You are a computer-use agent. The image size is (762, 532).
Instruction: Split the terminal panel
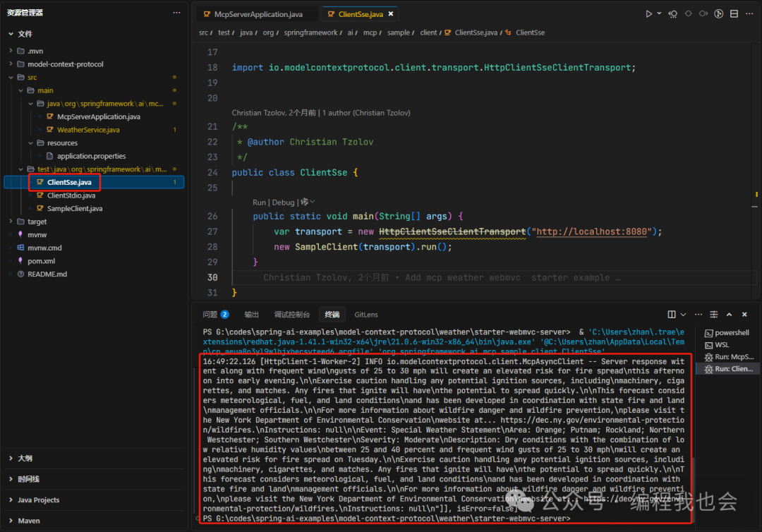pyautogui.click(x=672, y=315)
